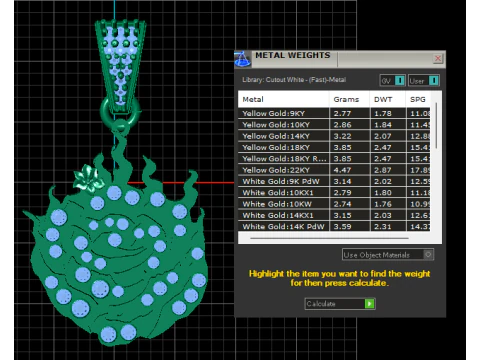Select the White Gold:14KX1 row
480x360 pixels.
coord(334,215)
